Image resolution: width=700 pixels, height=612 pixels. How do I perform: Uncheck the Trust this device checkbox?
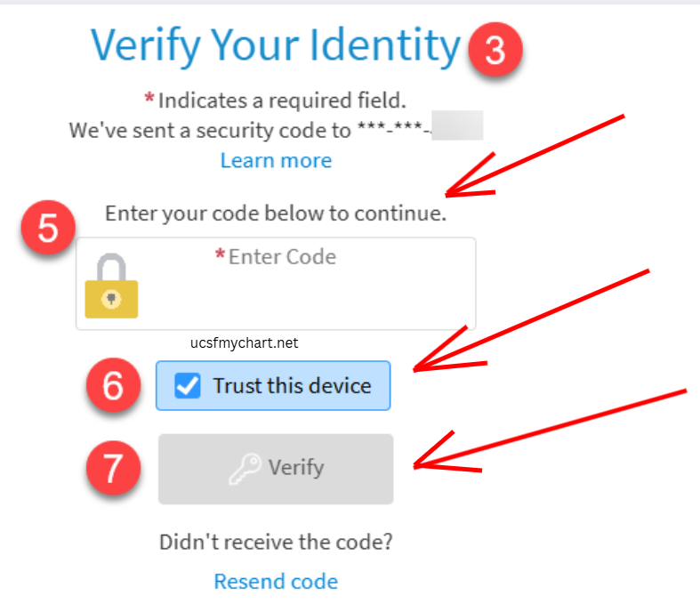click(x=188, y=386)
